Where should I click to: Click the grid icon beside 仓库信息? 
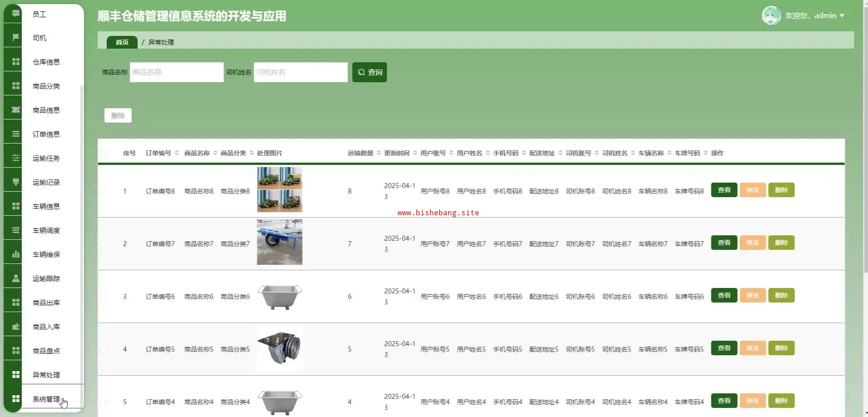[x=15, y=61]
